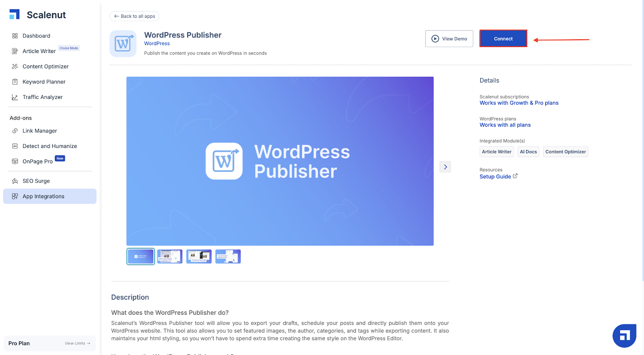Select the third carousel thumbnail
This screenshot has height=355, width=644.
tap(199, 257)
